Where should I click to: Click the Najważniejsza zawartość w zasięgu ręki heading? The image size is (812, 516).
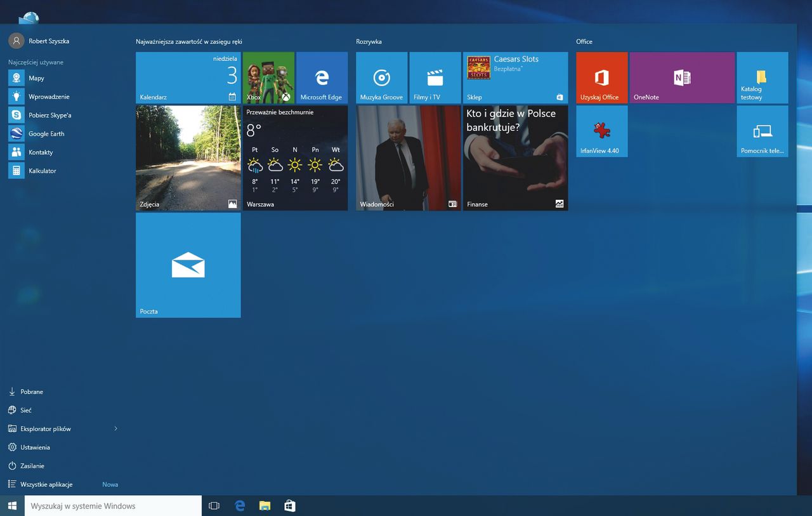(189, 42)
